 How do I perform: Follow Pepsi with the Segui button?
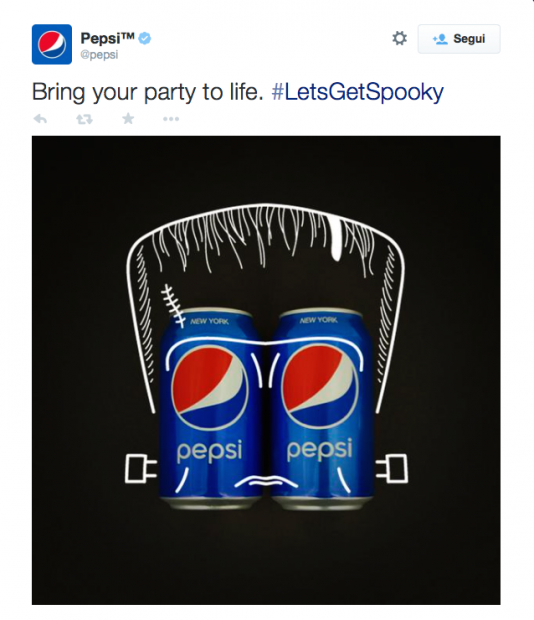(x=459, y=39)
